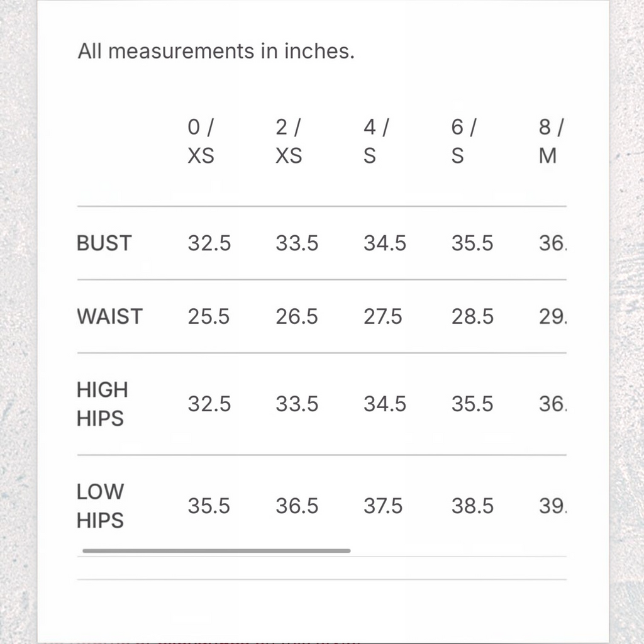Click the waist value 27.5
This screenshot has width=644, height=644.
pos(383,317)
